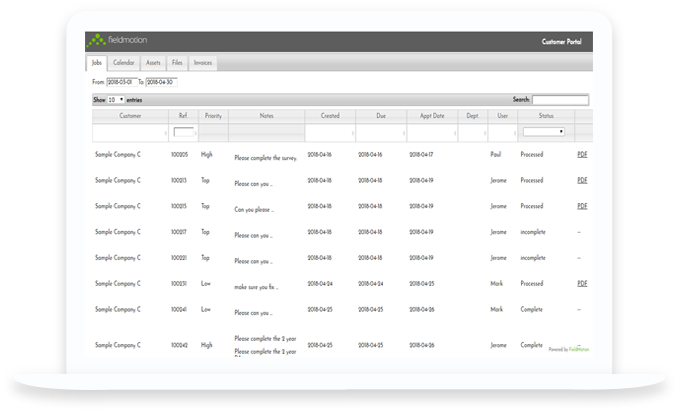The width and height of the screenshot is (680, 410).
Task: Open PDF link for job 100205
Action: coord(582,154)
